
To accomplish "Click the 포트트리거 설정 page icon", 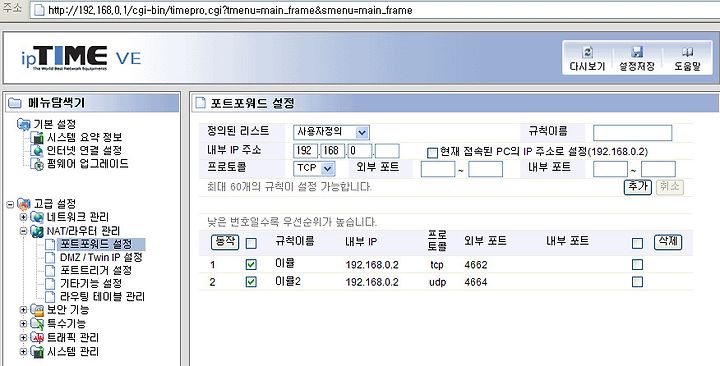I will click(x=50, y=270).
